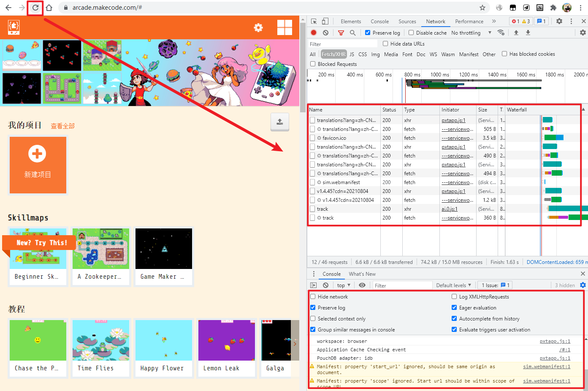The image size is (588, 391).
Task: Open pxtapp.js:1 link for workspace message
Action: [x=555, y=341]
